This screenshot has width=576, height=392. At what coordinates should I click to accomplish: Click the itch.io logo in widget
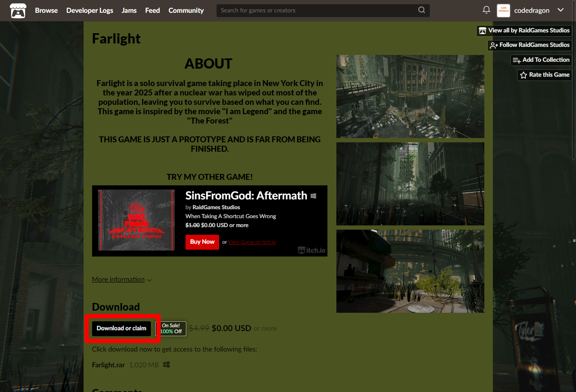coord(312,250)
